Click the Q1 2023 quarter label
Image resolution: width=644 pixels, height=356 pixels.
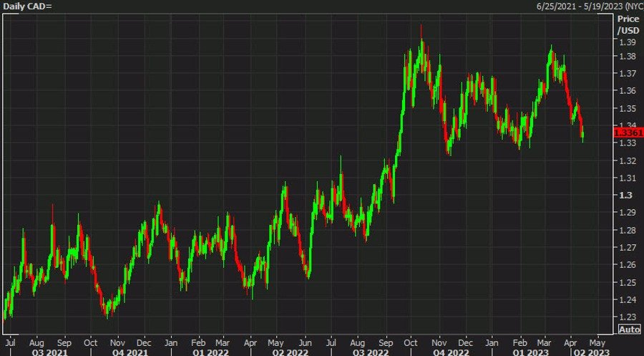(x=532, y=351)
